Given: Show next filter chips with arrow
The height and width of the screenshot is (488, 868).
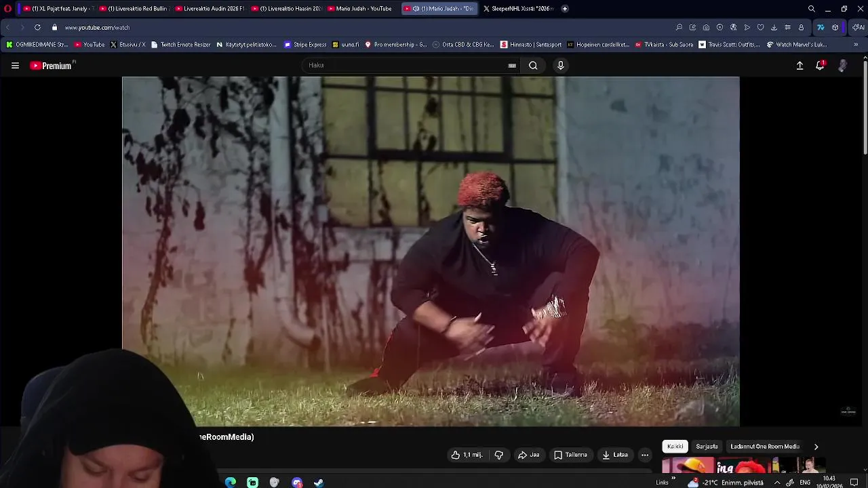Looking at the screenshot, I should click(816, 447).
